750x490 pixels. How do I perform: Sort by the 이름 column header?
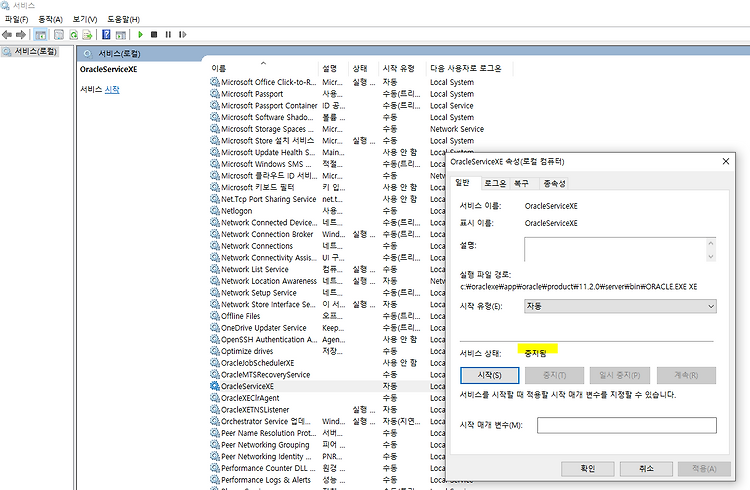[x=264, y=68]
